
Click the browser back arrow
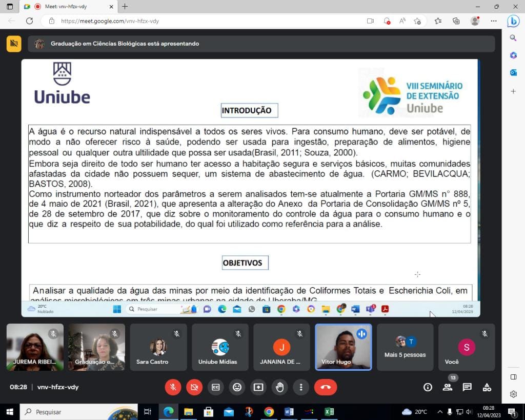11,21
